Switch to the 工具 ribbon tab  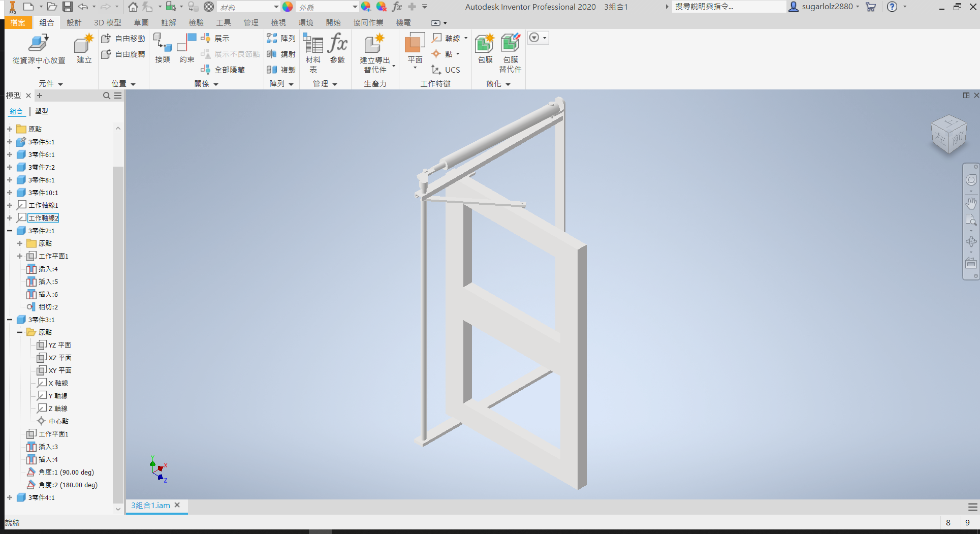pyautogui.click(x=224, y=22)
